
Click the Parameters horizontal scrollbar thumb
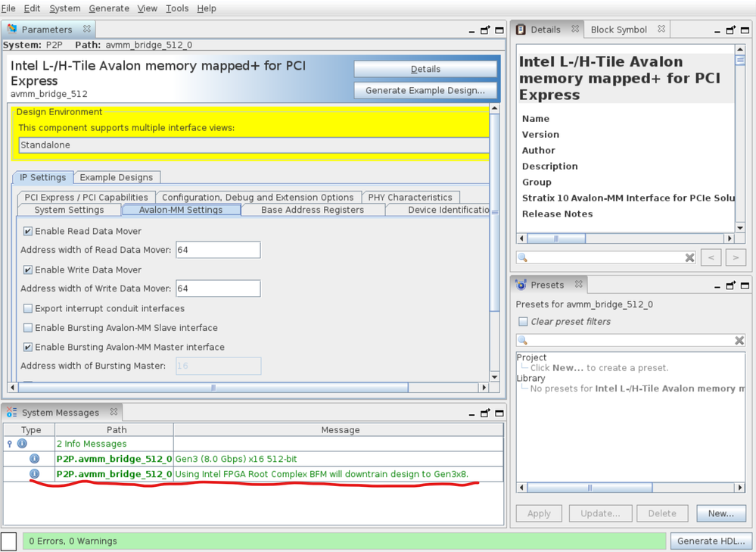(213, 388)
